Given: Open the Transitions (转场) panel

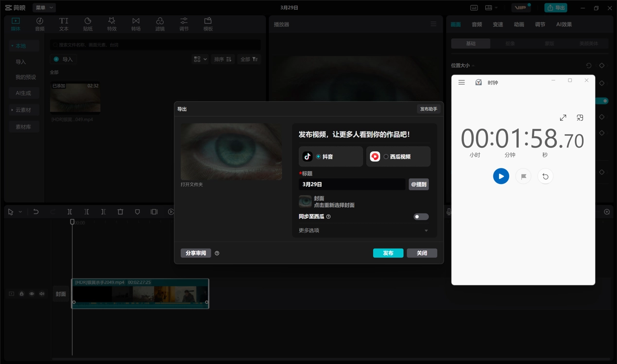Looking at the screenshot, I should 136,24.
